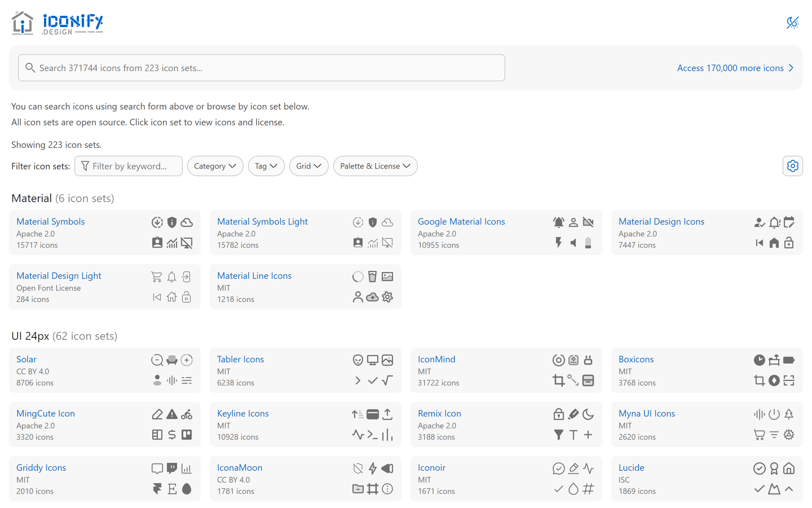812x508 pixels.
Task: Toggle dark mode with the sun-slash icon
Action: point(793,23)
